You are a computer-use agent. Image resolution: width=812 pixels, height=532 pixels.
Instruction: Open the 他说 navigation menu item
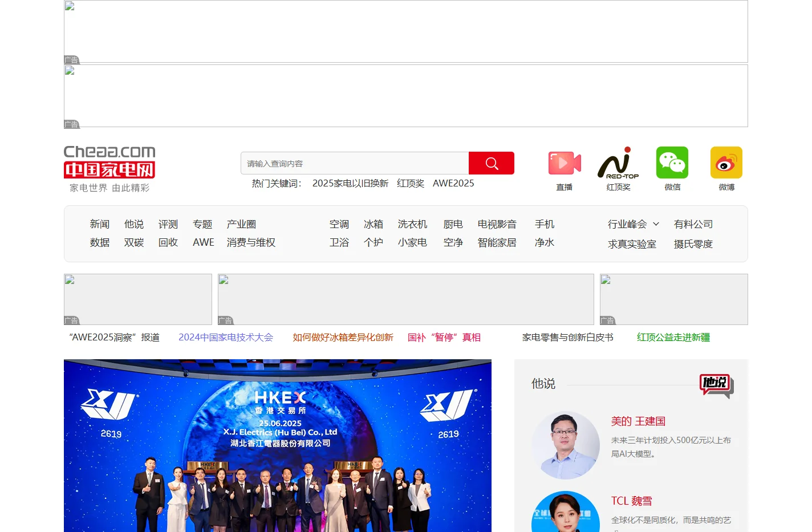(134, 224)
